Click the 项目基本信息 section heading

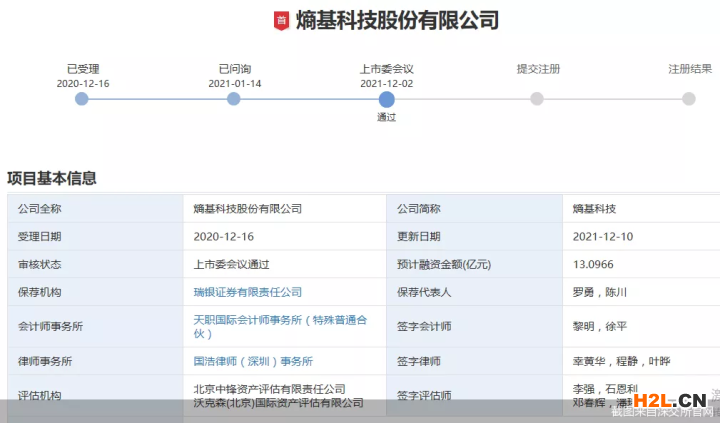tap(52, 178)
